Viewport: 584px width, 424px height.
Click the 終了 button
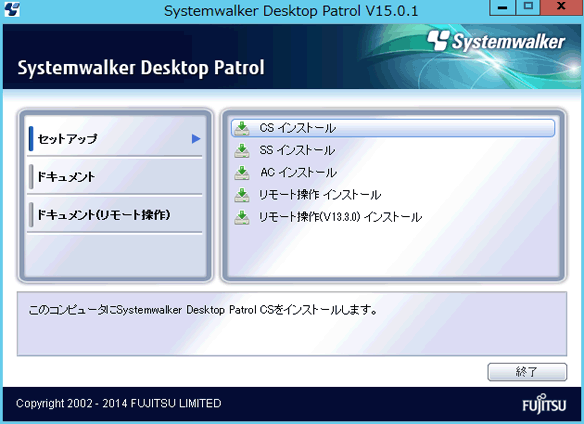(527, 372)
